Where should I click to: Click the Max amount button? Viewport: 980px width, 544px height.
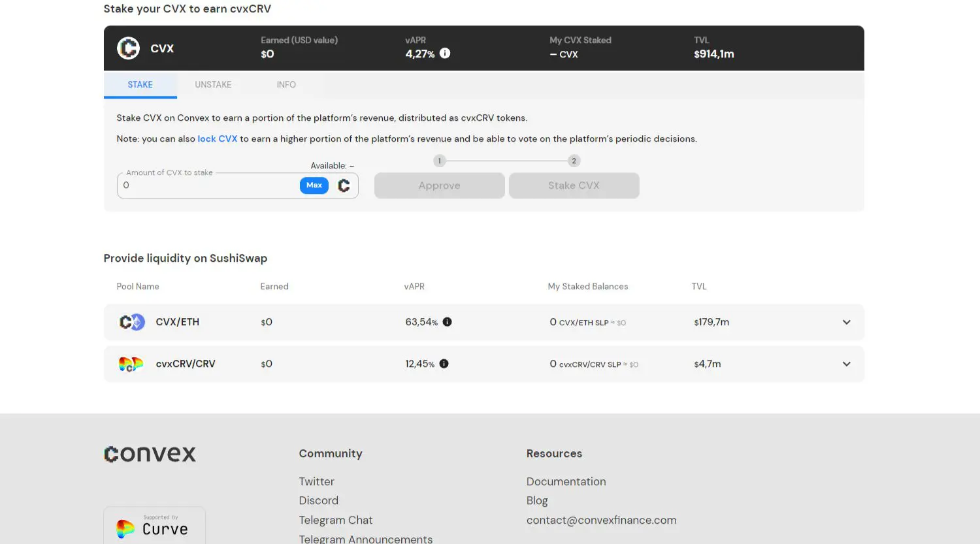[314, 185]
